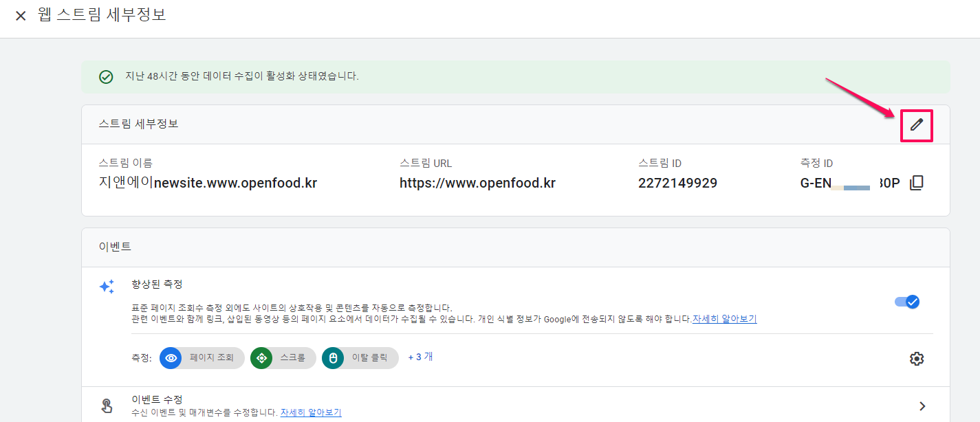Select the 스트림 URL value https://www.openfood.kr
The height and width of the screenshot is (422, 980).
tap(476, 183)
